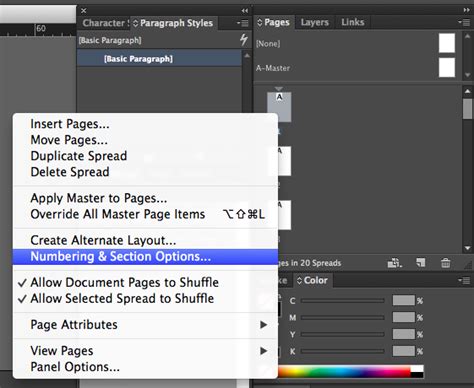This screenshot has width=474, height=388.
Task: Click the Create New Page icon
Action: pyautogui.click(x=421, y=263)
